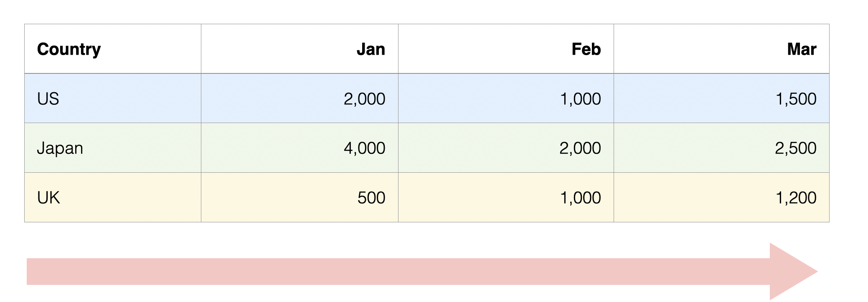Select the UK Feb value 1,000
Image resolution: width=868 pixels, height=302 pixels.
tap(580, 198)
